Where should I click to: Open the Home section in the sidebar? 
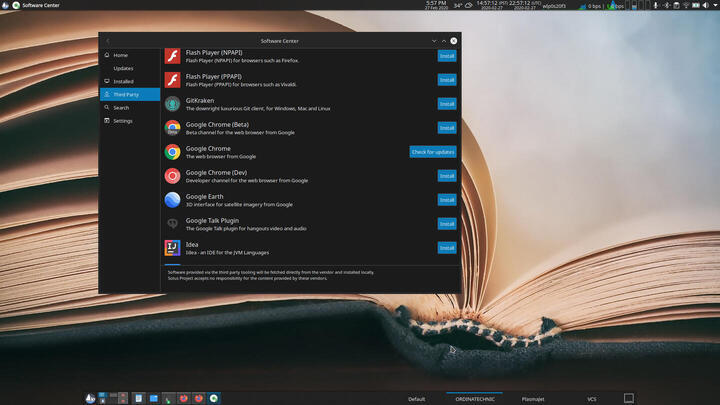[x=130, y=55]
